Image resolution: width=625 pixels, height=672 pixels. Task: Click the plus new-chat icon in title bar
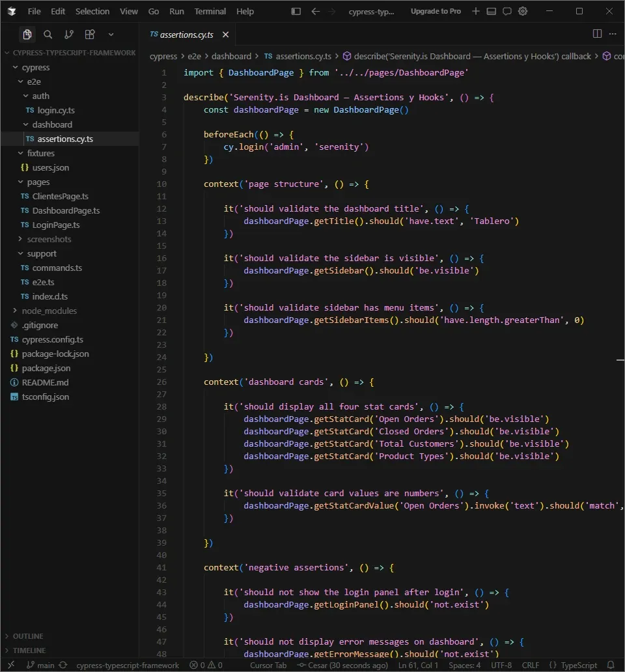(x=475, y=11)
